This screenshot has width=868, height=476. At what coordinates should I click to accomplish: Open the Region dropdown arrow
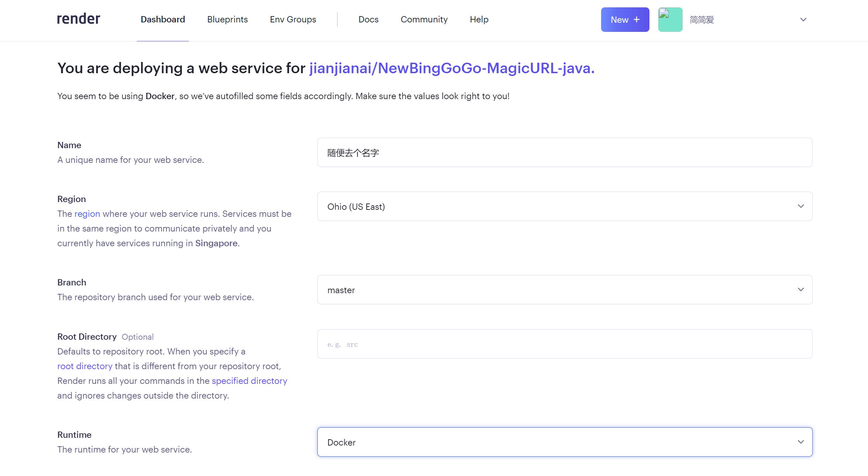point(801,206)
